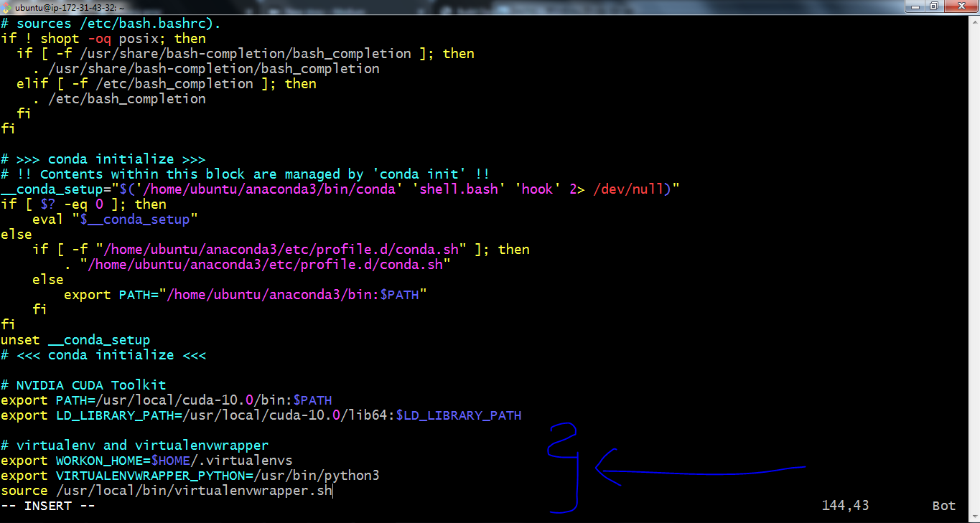This screenshot has width=980, height=523.
Task: Click the comment '# NVIDIA CUDA Toolkit'
Action: [x=83, y=385]
